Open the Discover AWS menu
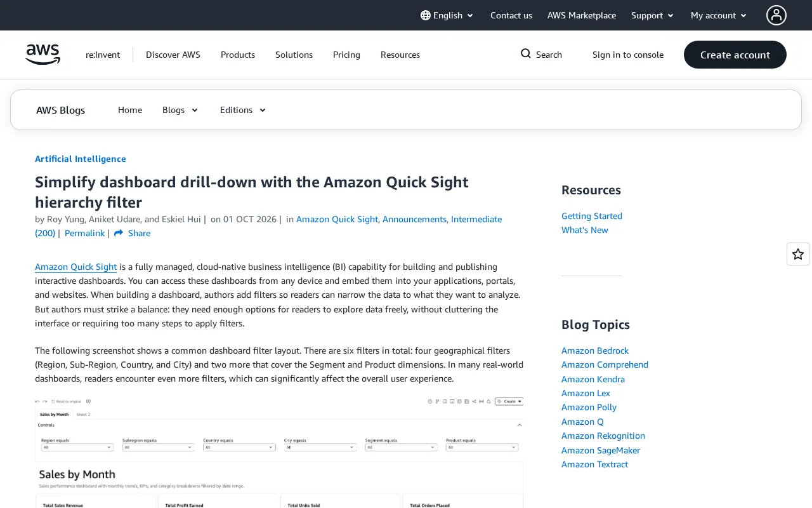Image resolution: width=812 pixels, height=508 pixels. click(173, 55)
